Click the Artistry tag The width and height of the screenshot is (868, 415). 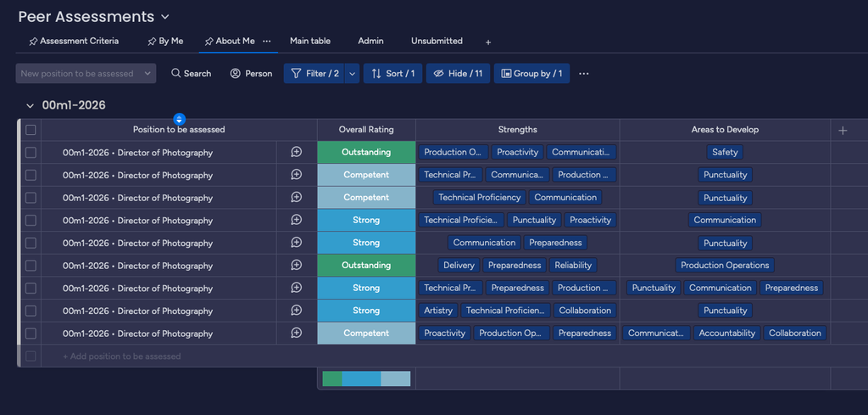(438, 311)
